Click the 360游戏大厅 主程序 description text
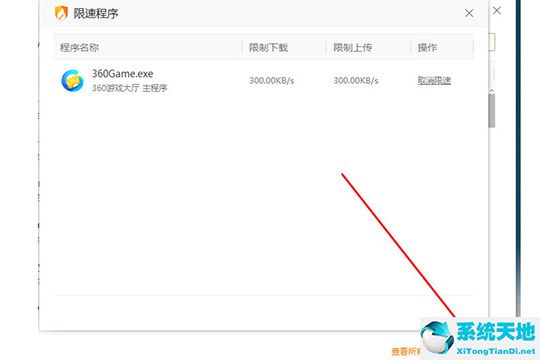 129,88
